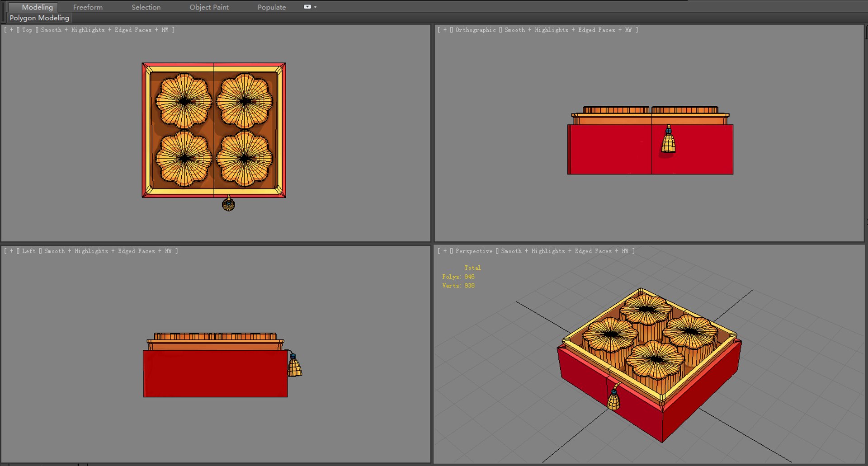Click the 'Polys: 946' statistic text
The width and height of the screenshot is (868, 466).
(x=458, y=277)
